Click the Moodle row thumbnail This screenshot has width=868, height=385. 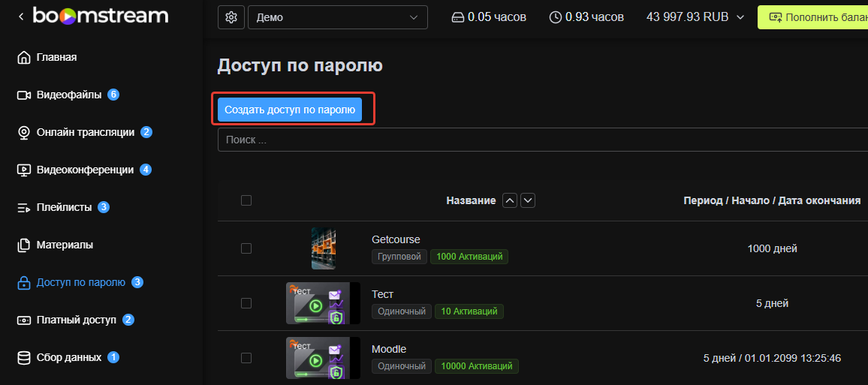tap(324, 358)
